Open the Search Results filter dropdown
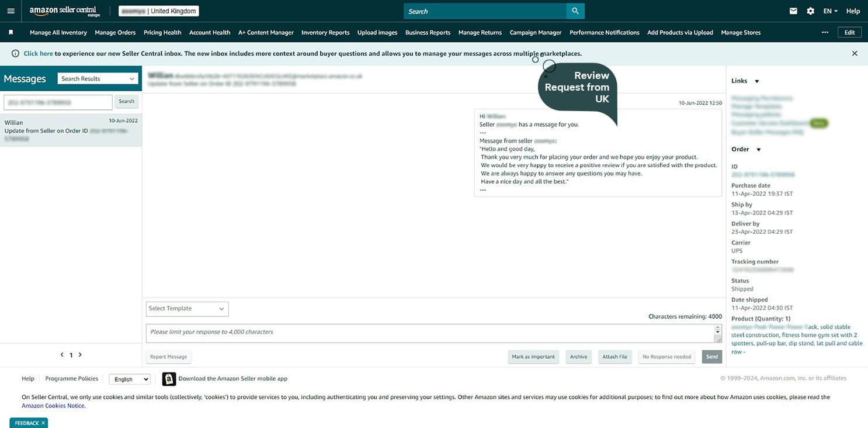This screenshot has height=428, width=868. [98, 79]
